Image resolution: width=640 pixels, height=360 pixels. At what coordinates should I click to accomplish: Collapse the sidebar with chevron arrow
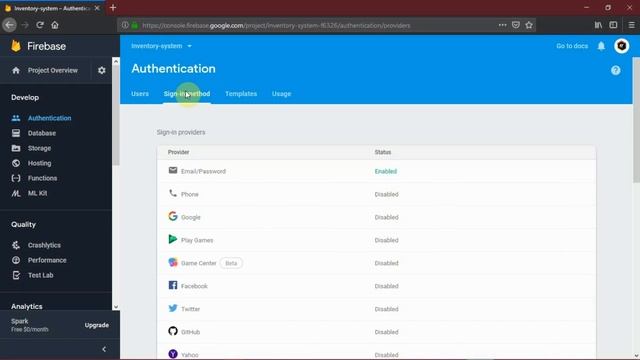(x=104, y=349)
